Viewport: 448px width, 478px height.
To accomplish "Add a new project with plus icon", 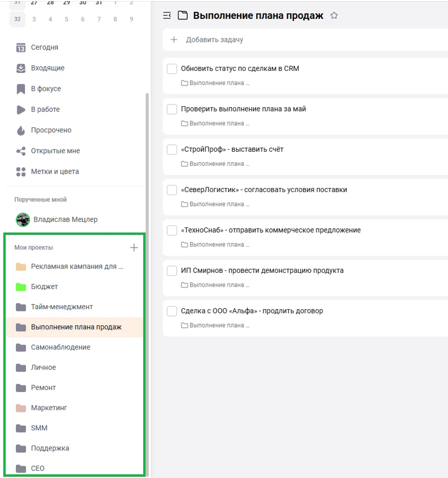I will tap(134, 248).
